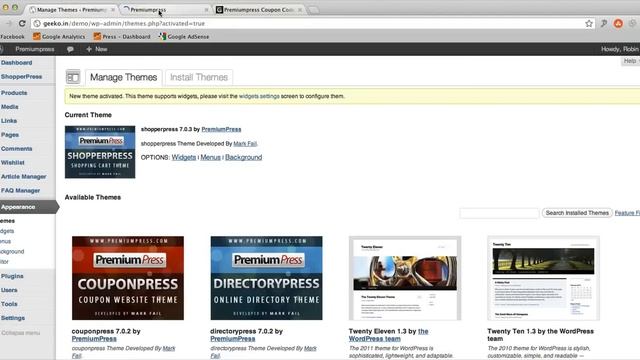This screenshot has height=360, width=640.
Task: Open Links in sidebar menu
Action: (9, 121)
